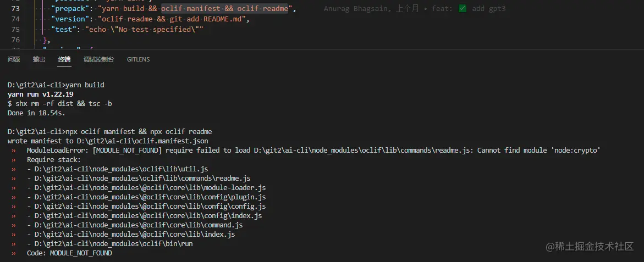Click the core\lib\module-loader.js path
This screenshot has height=262, width=644.
pyautogui.click(x=150, y=188)
